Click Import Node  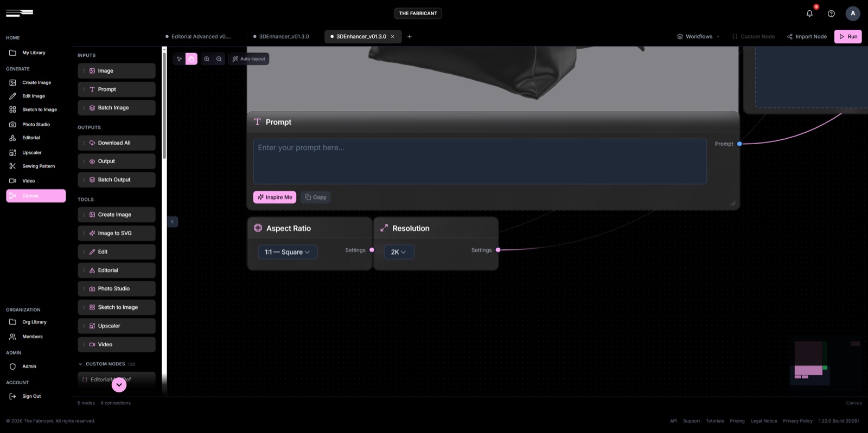click(x=807, y=37)
